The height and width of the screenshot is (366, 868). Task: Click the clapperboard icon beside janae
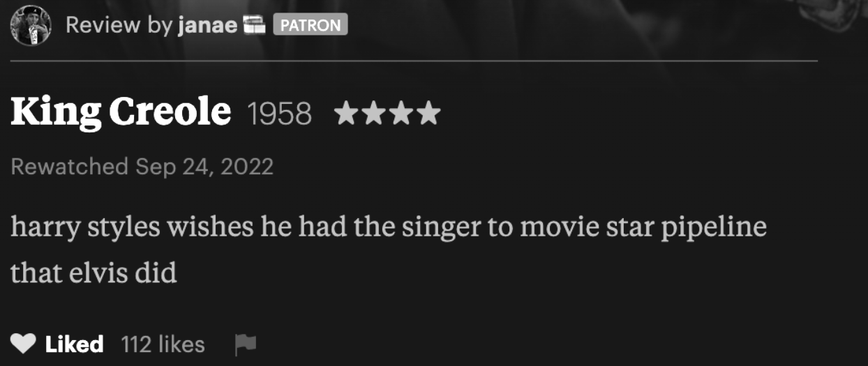(x=255, y=26)
